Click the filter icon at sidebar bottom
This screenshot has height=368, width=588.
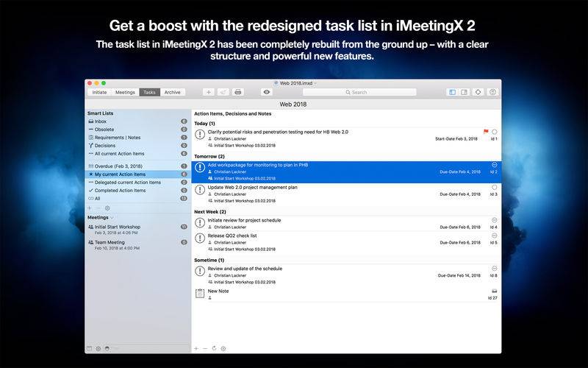[107, 348]
